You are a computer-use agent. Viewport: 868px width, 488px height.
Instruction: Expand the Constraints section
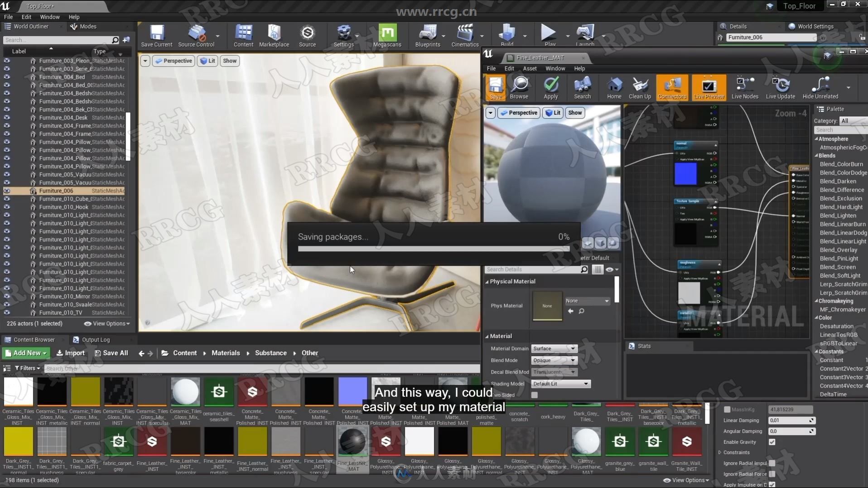(720, 453)
